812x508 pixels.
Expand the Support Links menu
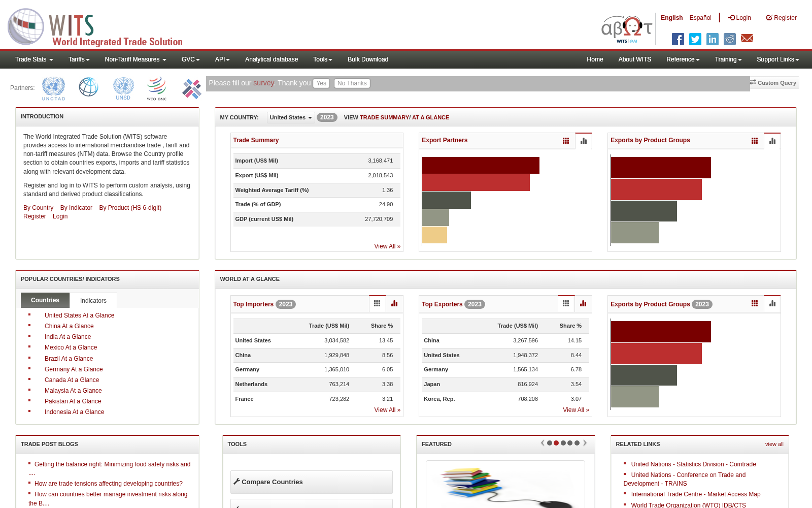click(x=778, y=59)
